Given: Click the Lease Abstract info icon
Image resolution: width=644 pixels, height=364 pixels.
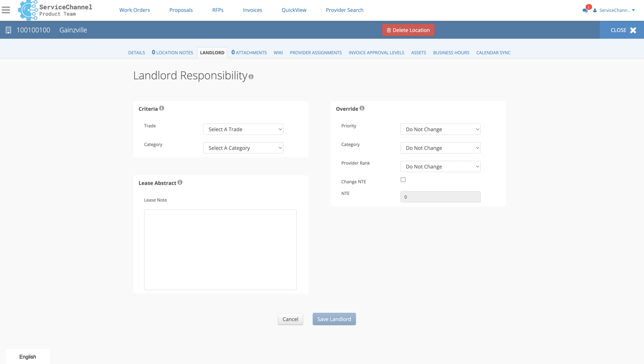Looking at the screenshot, I should point(180,183).
